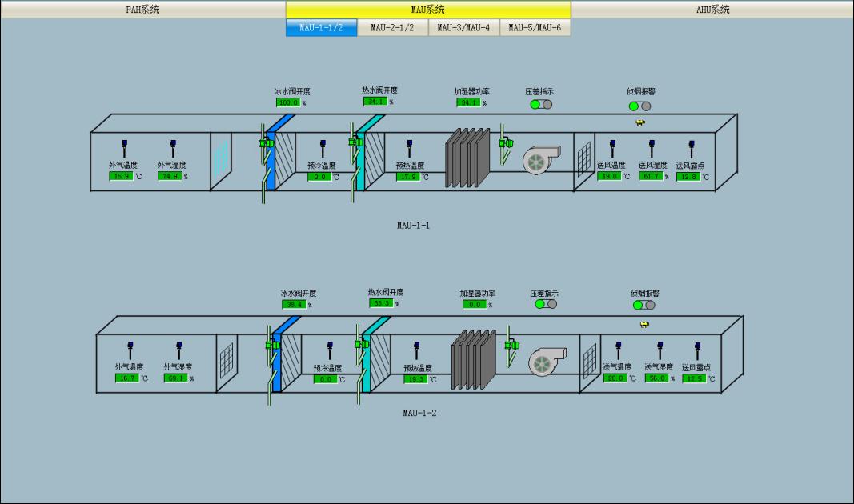Click MAU-1-2 热水阀开度 value field
854x504 pixels.
381,304
